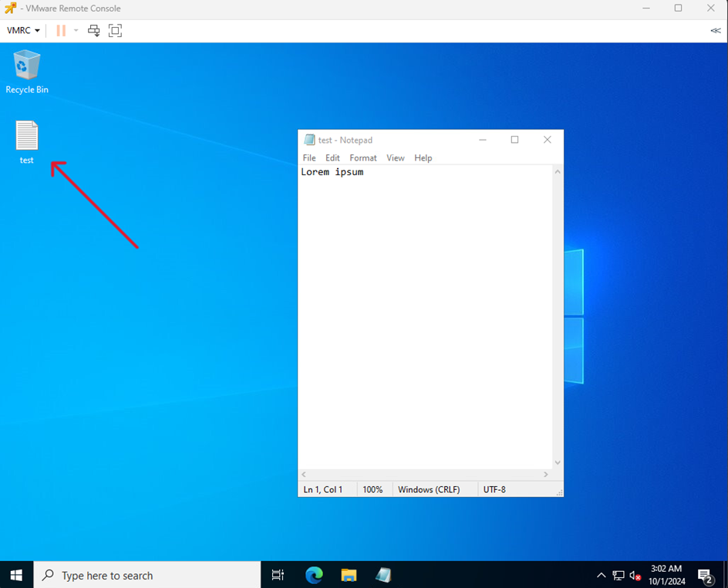
Task: Open File Explorer from the taskbar
Action: [x=349, y=575]
